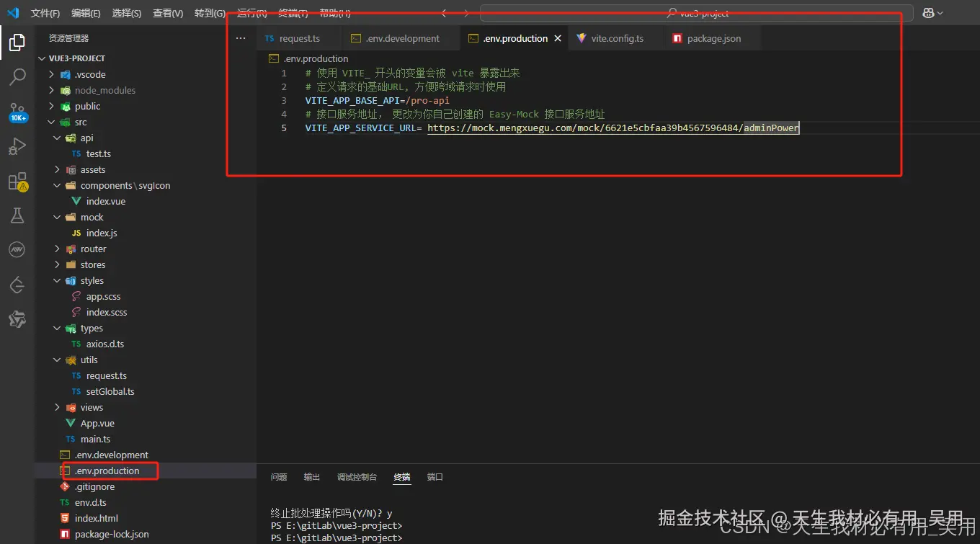Open the Search view icon
980x544 pixels.
click(17, 77)
